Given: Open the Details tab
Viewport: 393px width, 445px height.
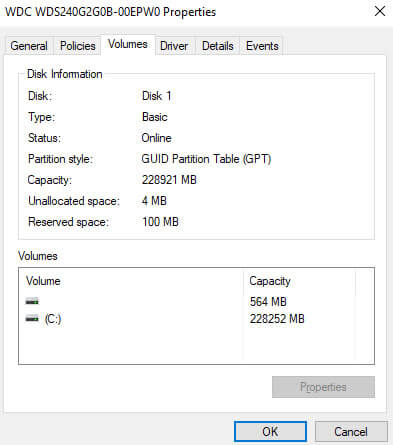Looking at the screenshot, I should [218, 46].
